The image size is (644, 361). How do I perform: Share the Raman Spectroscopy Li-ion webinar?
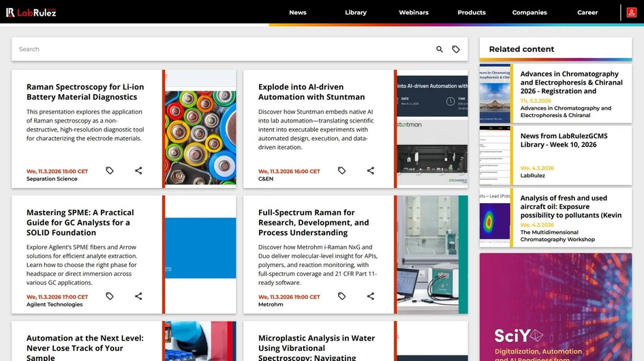tap(138, 170)
